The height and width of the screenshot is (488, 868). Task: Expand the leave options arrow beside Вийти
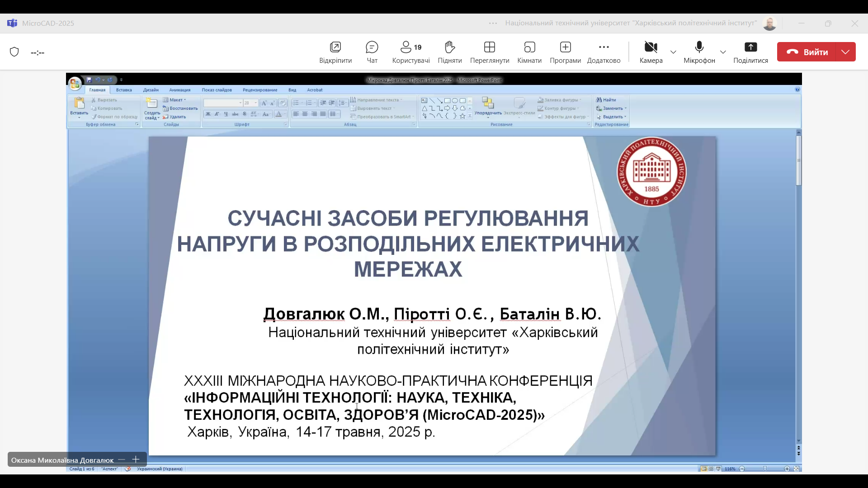pyautogui.click(x=845, y=52)
